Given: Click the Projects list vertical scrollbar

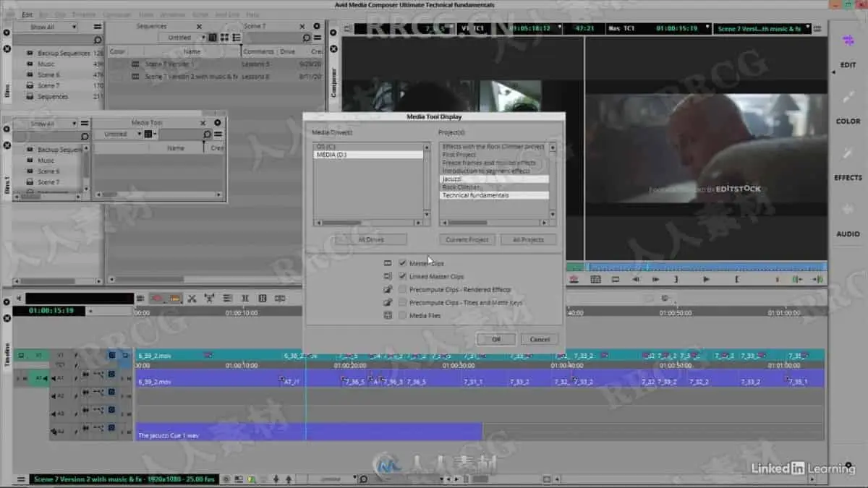Looking at the screenshot, I should [x=553, y=179].
